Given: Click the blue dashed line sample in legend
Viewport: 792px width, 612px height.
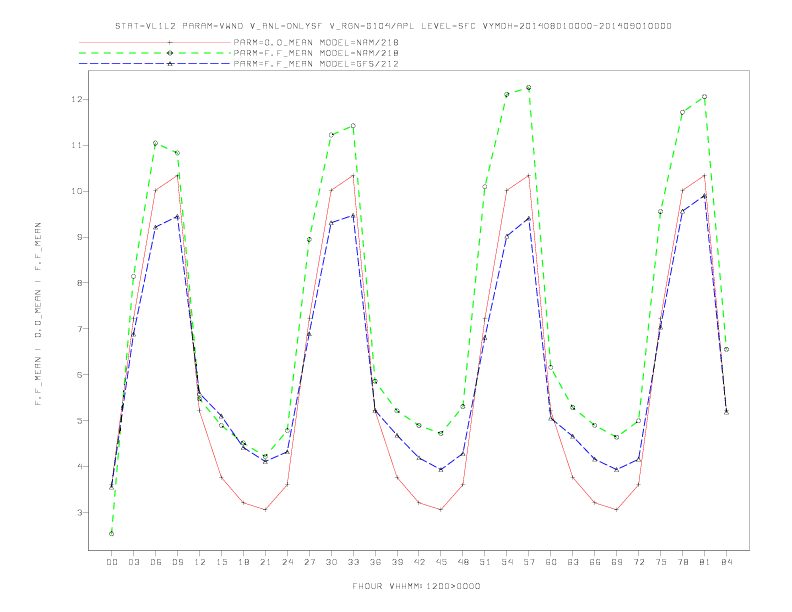Looking at the screenshot, I should (155, 64).
